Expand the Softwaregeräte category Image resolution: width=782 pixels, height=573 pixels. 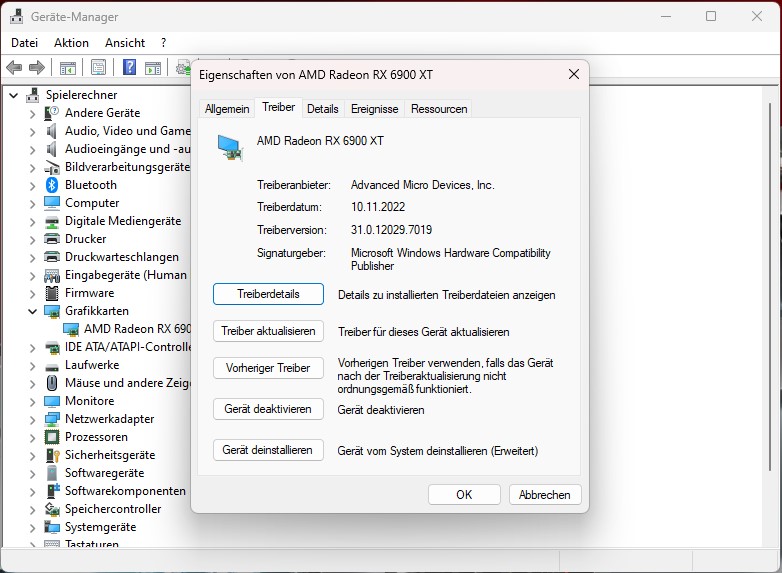[x=32, y=473]
